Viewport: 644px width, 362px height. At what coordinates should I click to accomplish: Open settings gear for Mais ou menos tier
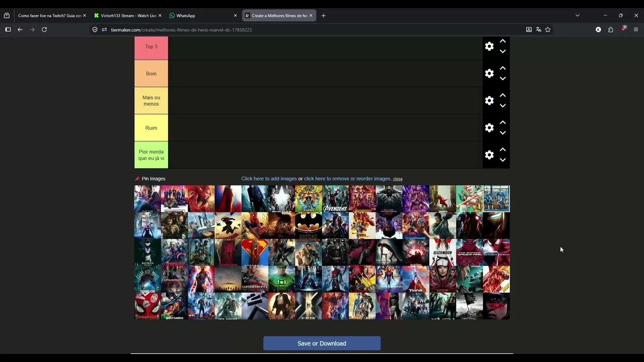(x=489, y=101)
